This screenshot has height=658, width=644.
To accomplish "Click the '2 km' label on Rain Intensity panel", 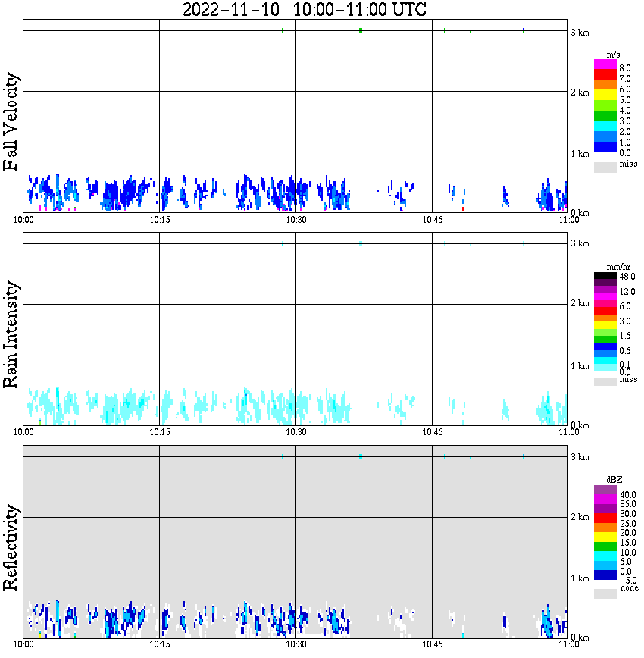I will pos(580,303).
